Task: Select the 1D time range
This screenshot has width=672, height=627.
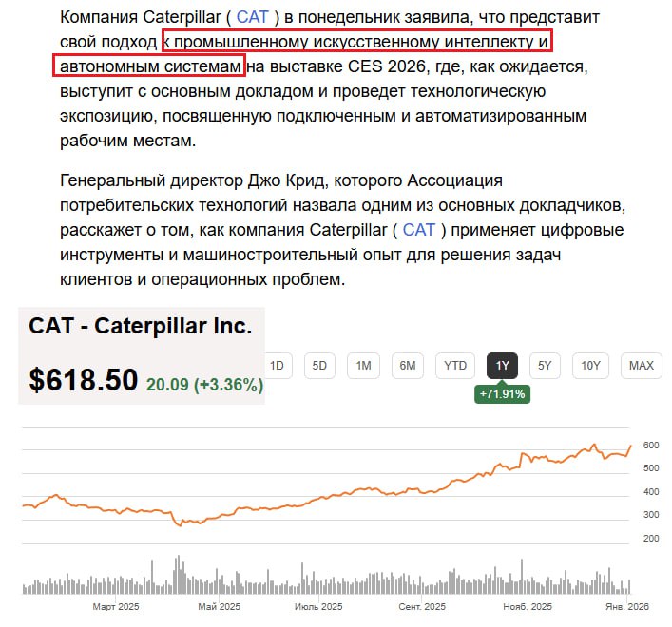Action: pos(278,366)
